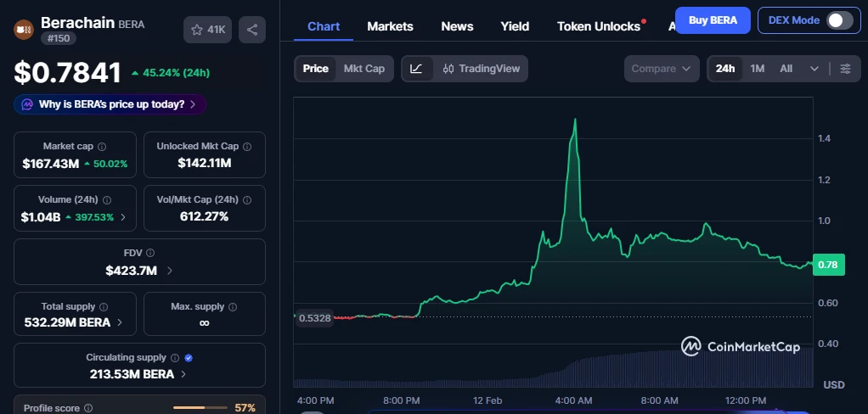Switch to the Token Unlocks tab
The width and height of the screenshot is (868, 414).
tap(599, 26)
